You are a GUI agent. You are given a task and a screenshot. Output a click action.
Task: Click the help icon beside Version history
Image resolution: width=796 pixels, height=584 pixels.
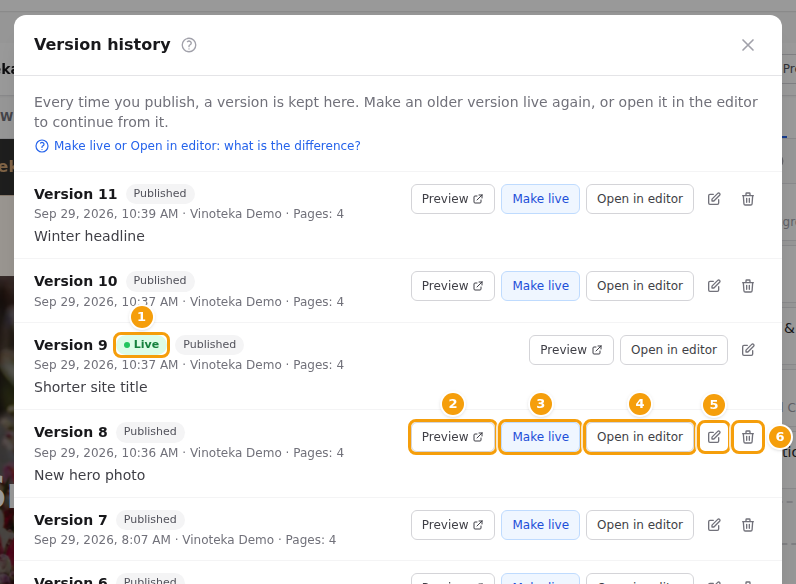(x=189, y=45)
